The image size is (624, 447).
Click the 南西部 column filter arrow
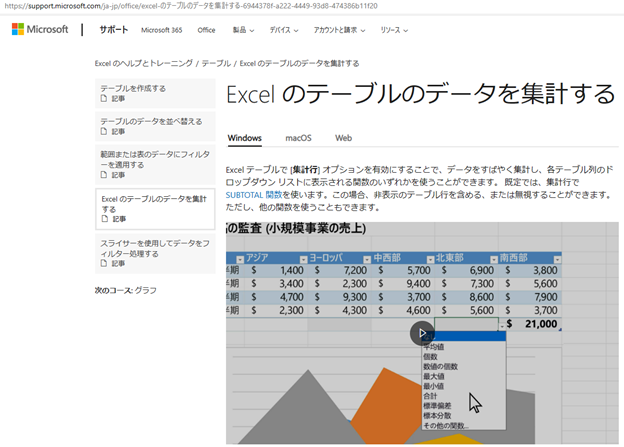pyautogui.click(x=557, y=260)
